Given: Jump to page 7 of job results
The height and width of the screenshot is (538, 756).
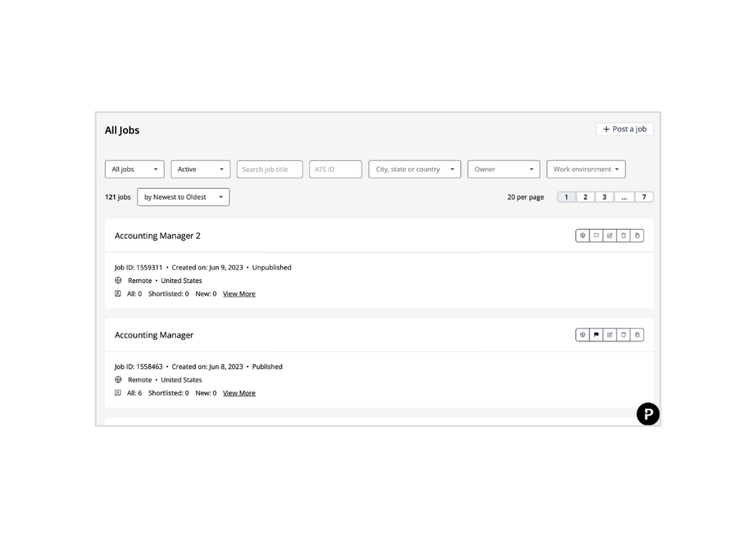Looking at the screenshot, I should coord(644,197).
